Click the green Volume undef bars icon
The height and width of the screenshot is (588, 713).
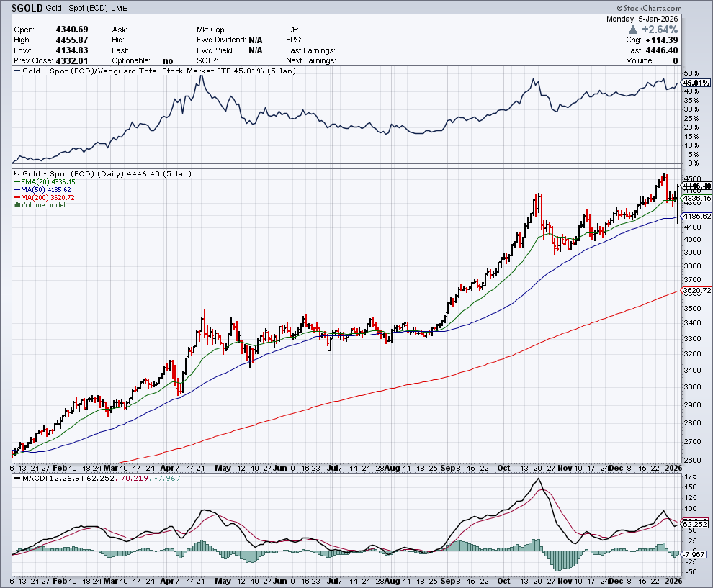17,205
